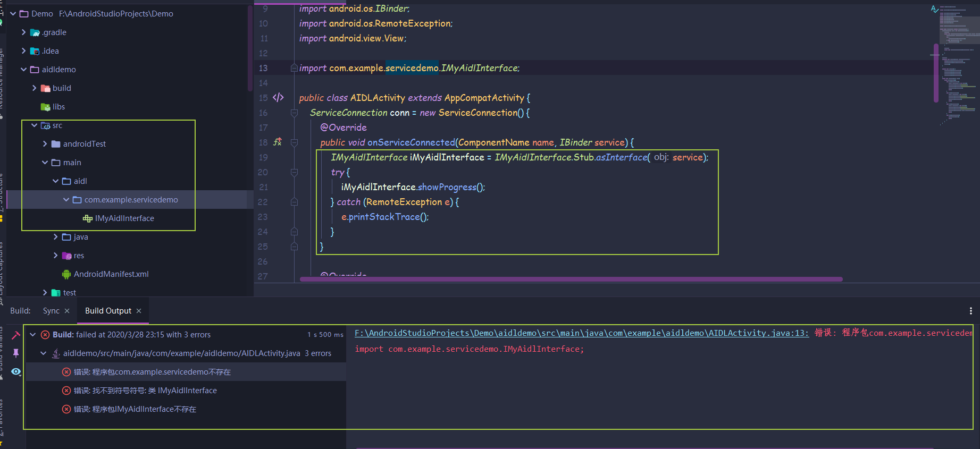
Task: Expand the res folder
Action: [x=55, y=256]
